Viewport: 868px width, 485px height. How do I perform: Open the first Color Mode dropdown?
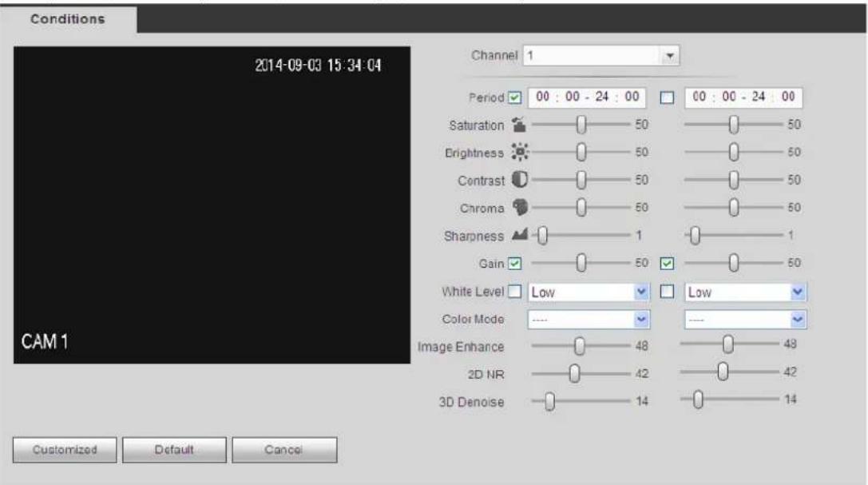pyautogui.click(x=589, y=320)
